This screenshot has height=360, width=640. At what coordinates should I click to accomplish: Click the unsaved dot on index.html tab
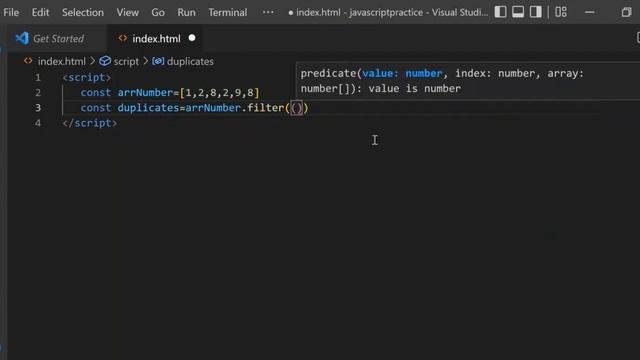click(192, 38)
